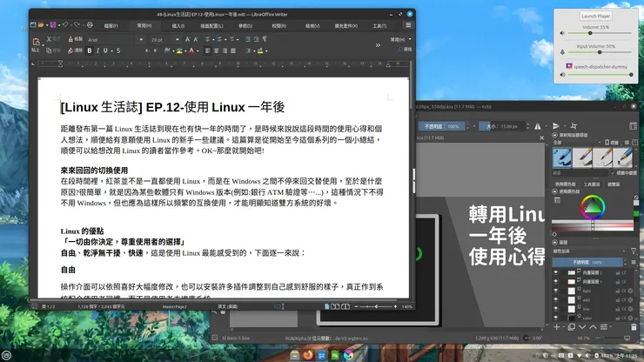The image size is (644, 362).
Task: Click the font color red A icon
Action: [191, 50]
